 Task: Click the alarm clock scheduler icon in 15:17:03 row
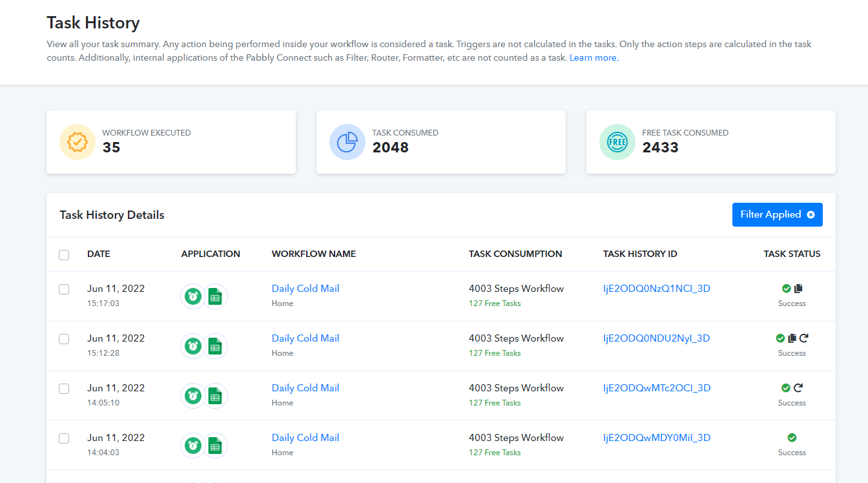pyautogui.click(x=192, y=296)
